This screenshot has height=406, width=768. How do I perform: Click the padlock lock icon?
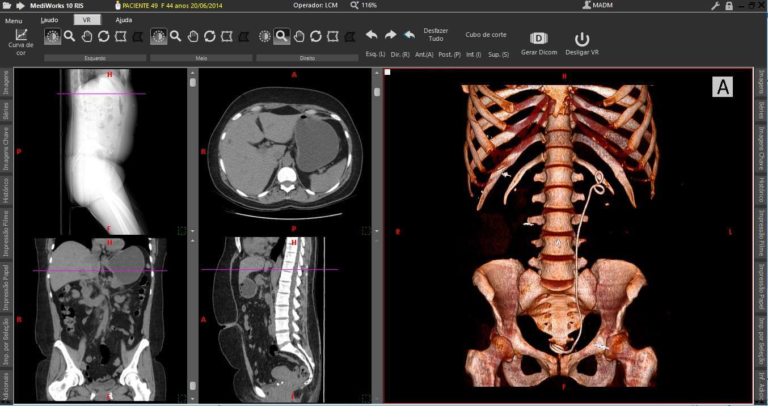(x=729, y=6)
